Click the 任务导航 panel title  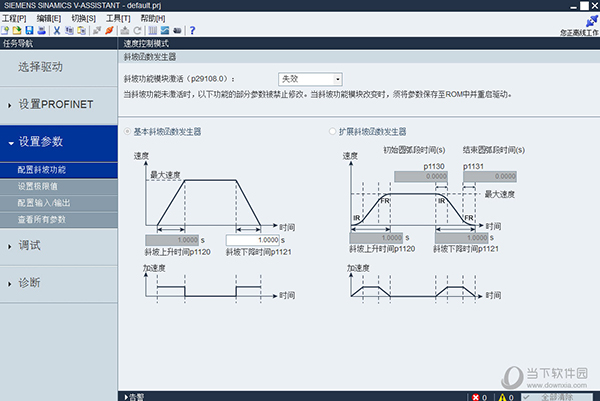[x=18, y=44]
